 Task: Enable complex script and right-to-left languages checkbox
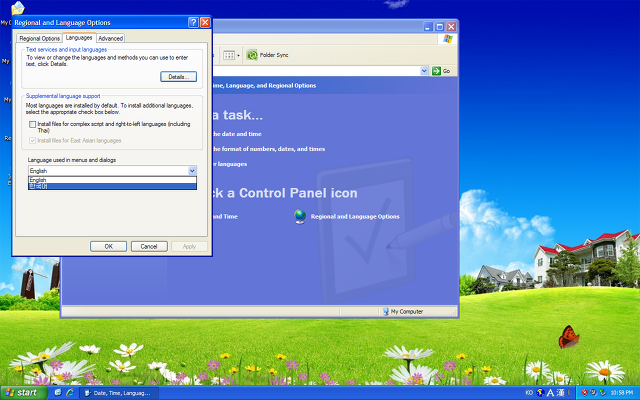coord(33,124)
